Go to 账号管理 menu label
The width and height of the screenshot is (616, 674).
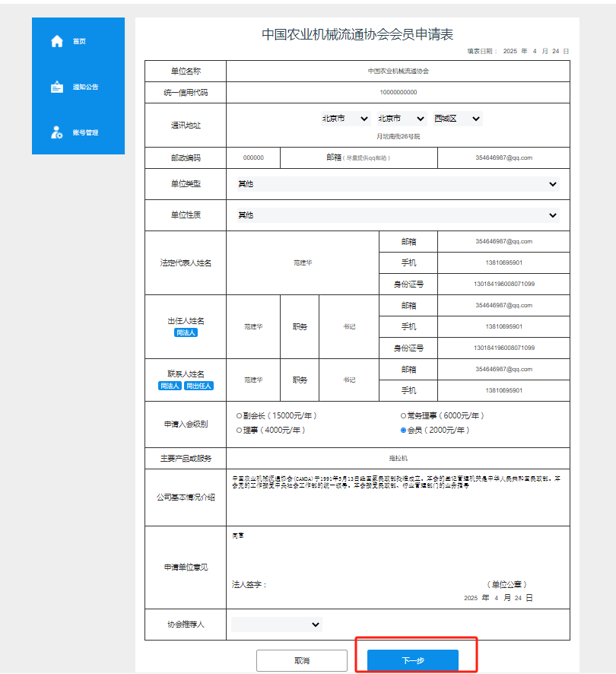[x=85, y=132]
